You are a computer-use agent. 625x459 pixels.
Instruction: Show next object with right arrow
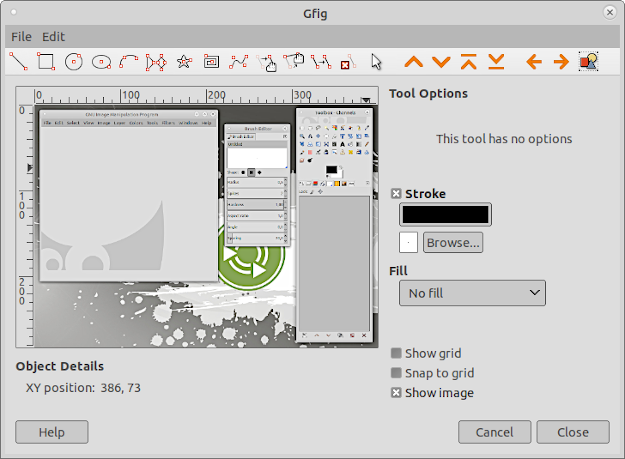coord(561,62)
